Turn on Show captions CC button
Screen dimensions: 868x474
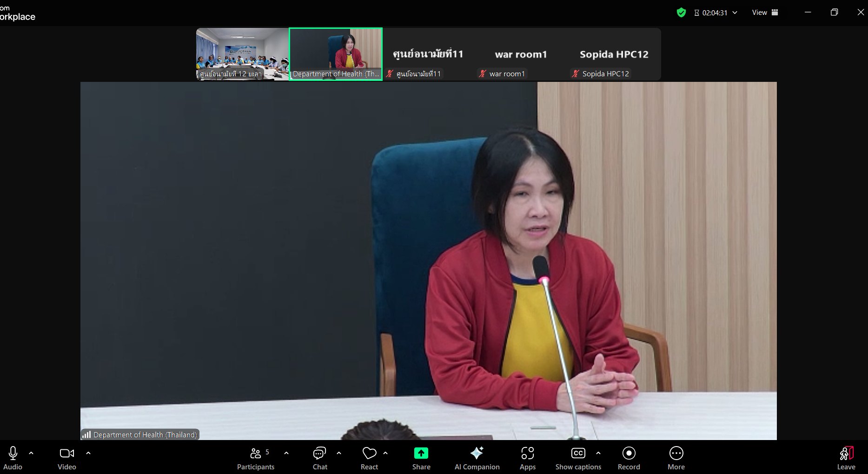click(x=578, y=458)
